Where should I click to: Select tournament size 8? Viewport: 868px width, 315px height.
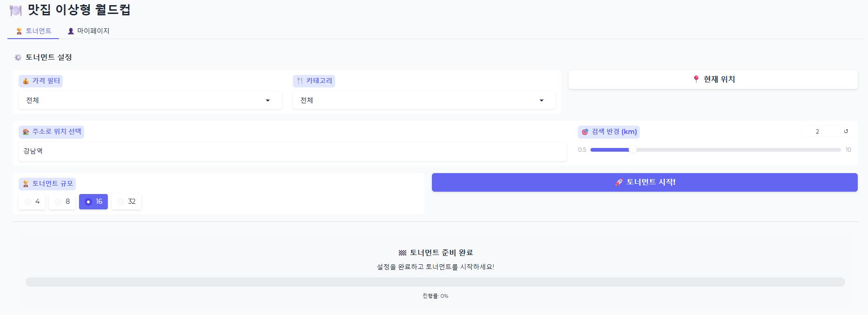(62, 202)
